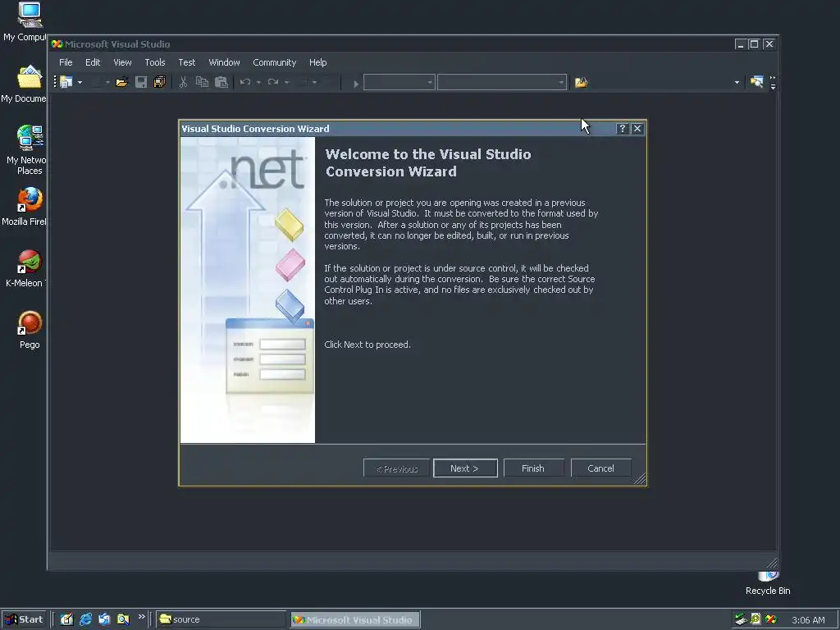Open the New Project dropdown arrow
840x630 pixels.
[x=80, y=83]
